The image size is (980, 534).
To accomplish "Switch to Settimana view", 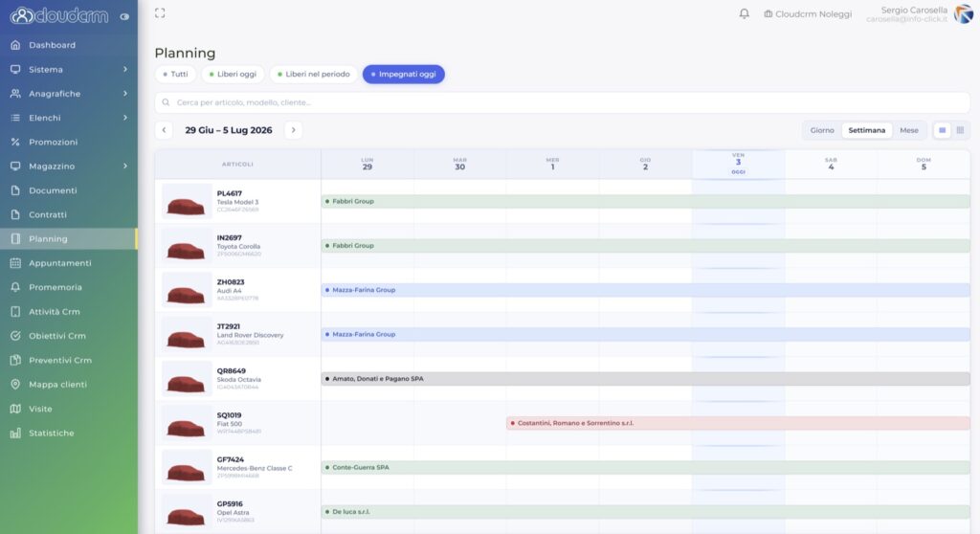I will point(866,130).
